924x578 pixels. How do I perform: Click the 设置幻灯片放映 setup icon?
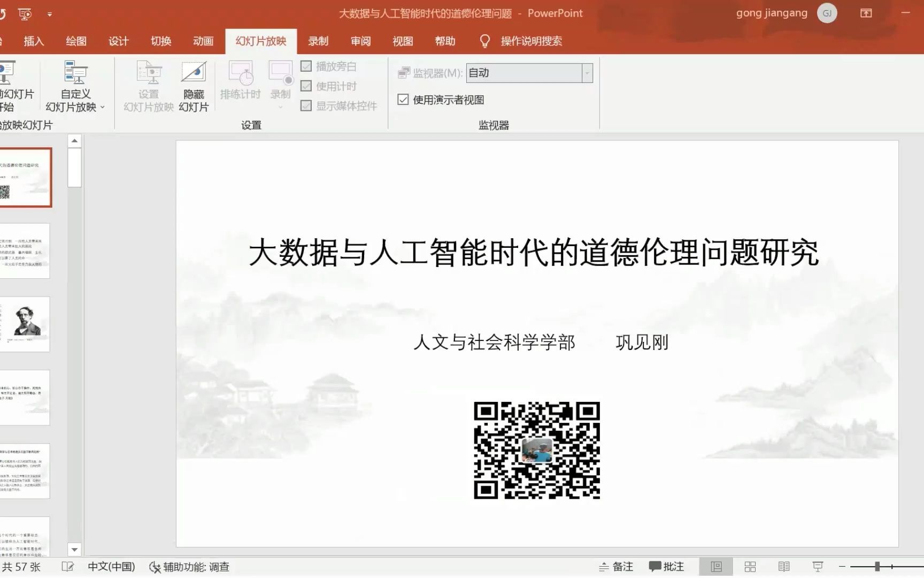[x=149, y=73]
